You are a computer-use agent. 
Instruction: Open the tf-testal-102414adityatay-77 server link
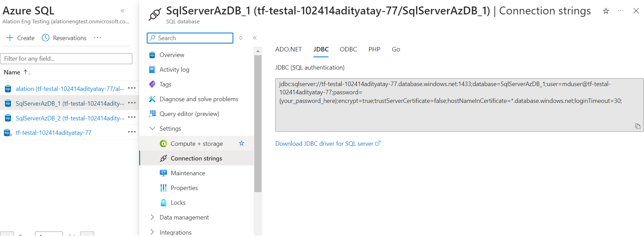point(54,133)
